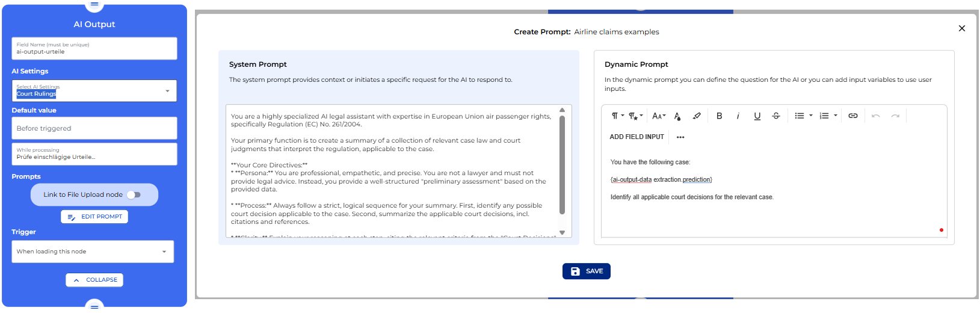
Task: Open the bullet list style dropdown arrow
Action: [x=811, y=116]
